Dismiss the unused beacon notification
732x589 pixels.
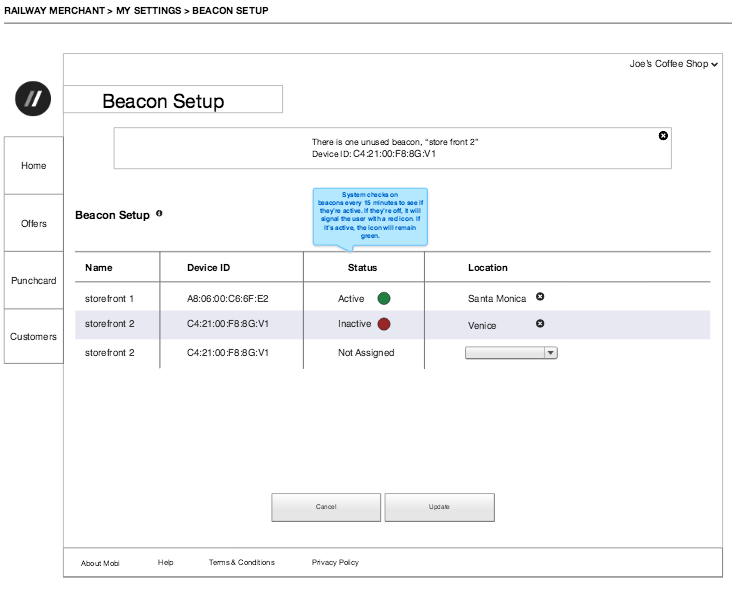663,135
